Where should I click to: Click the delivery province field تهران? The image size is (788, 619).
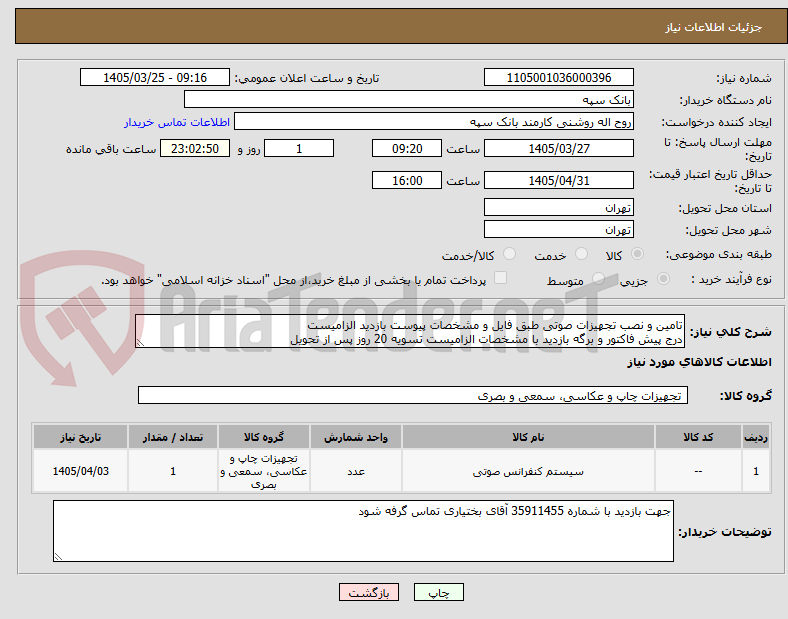coord(559,208)
